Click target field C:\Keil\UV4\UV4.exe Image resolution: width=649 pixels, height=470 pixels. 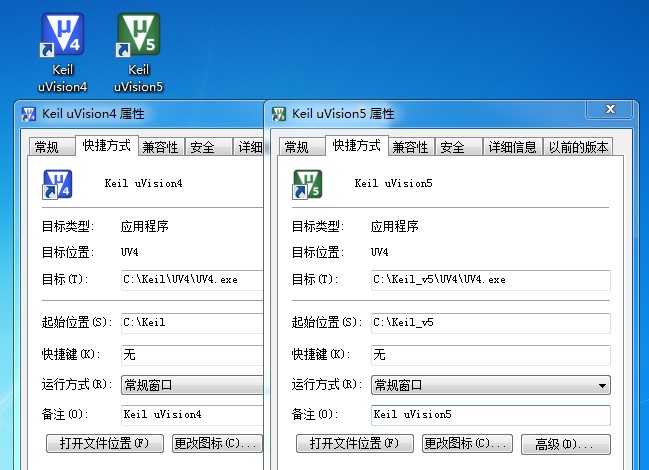(x=192, y=280)
